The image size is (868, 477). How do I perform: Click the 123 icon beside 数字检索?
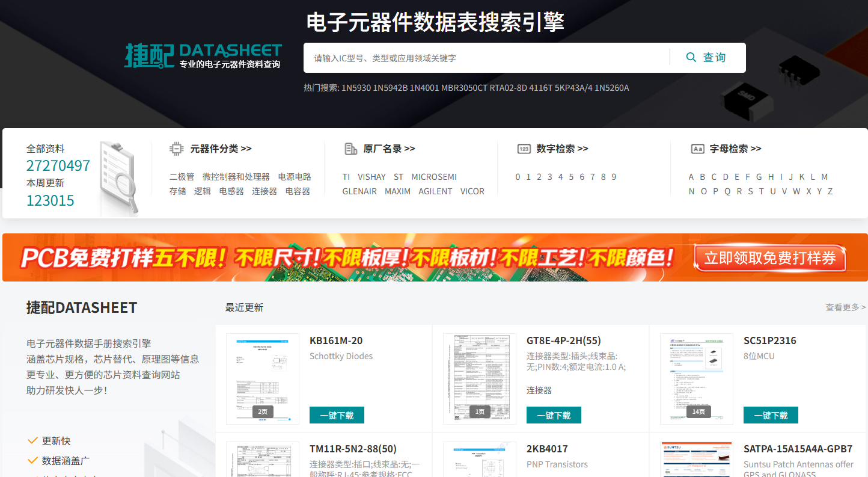(x=524, y=149)
